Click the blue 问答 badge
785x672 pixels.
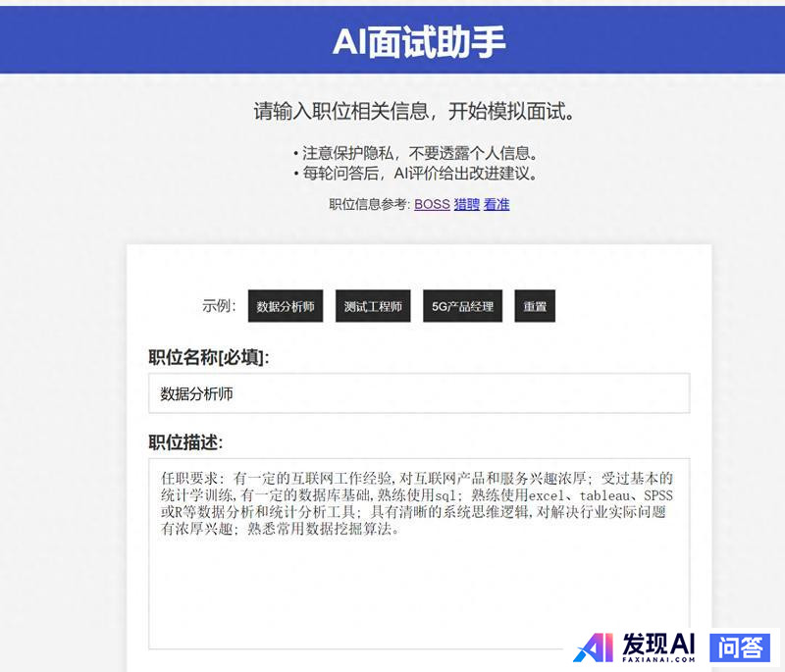741,646
